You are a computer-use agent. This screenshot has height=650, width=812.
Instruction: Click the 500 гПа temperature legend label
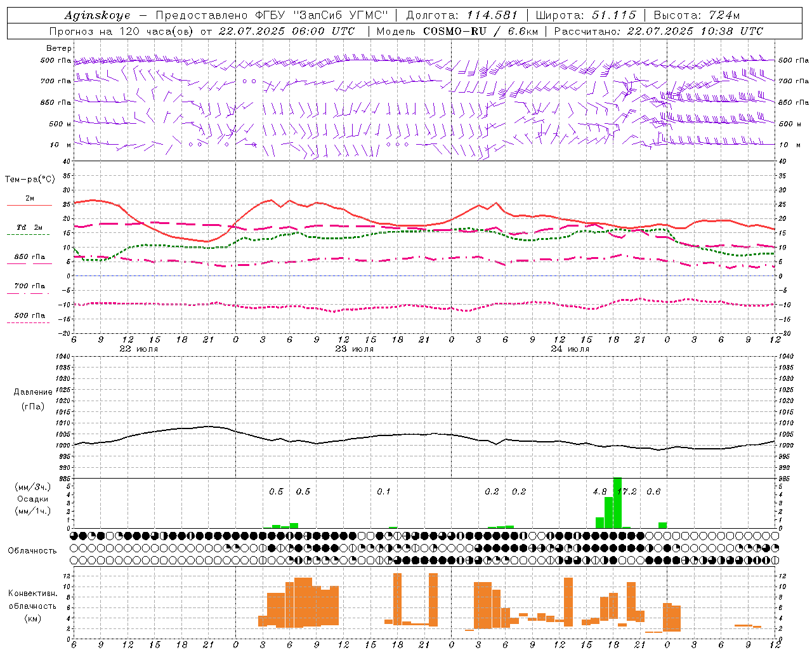point(30,315)
